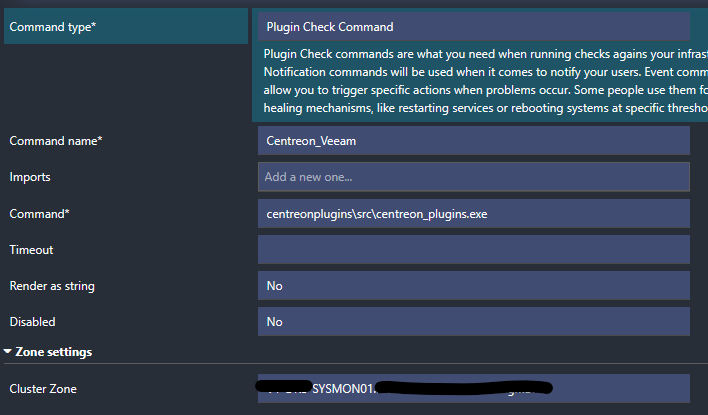Screen dimensions: 708x415
Task: Click the empty Timeout input field
Action: coord(473,250)
